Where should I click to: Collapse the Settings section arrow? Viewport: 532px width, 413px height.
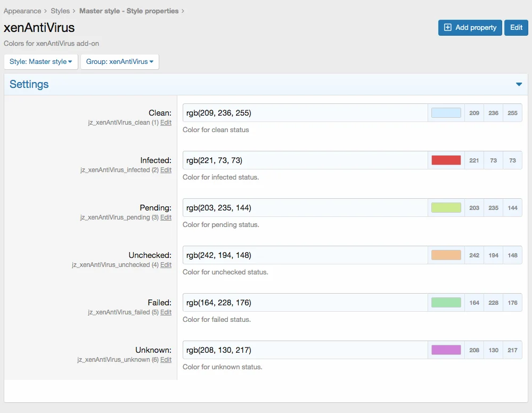(519, 84)
